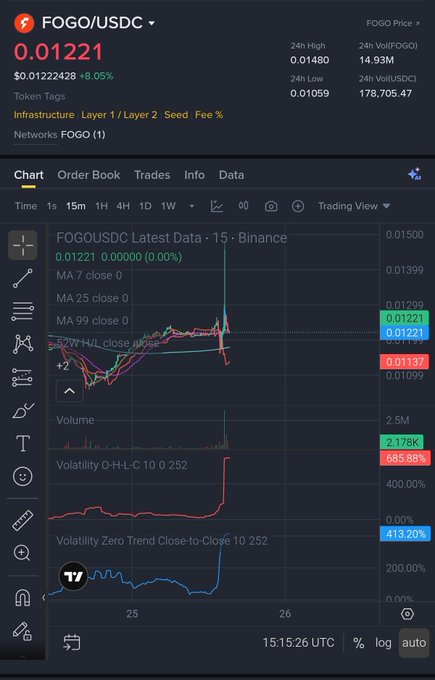435x680 pixels.
Task: Click the Volatility O-H-L-C indicator legend
Action: pos(122,465)
